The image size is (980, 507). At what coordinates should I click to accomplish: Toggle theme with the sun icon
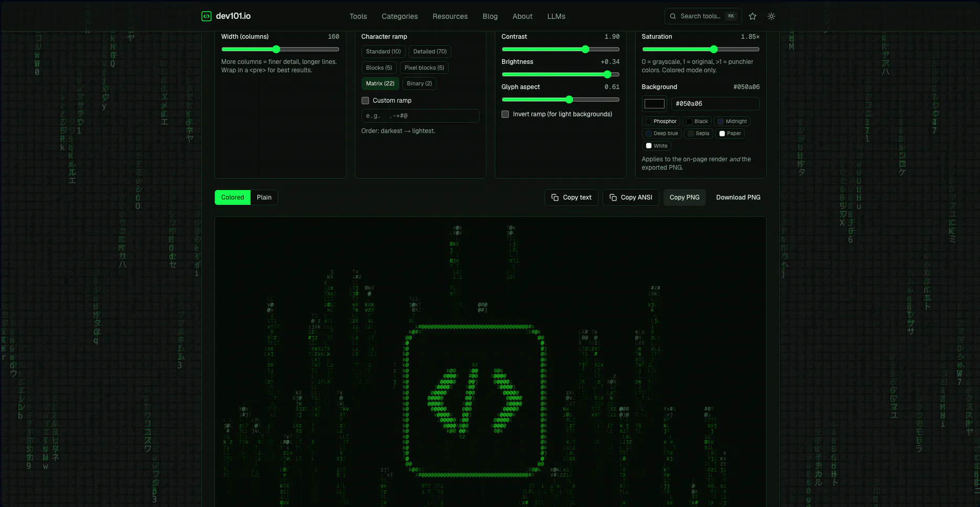click(771, 16)
